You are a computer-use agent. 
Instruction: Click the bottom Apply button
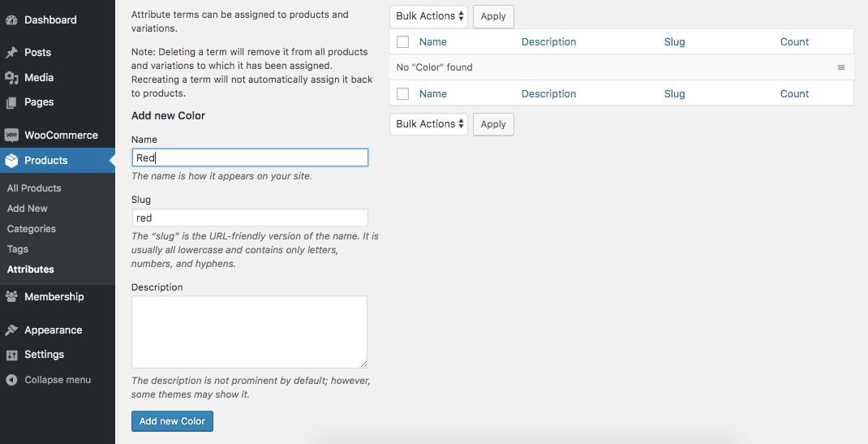click(493, 124)
